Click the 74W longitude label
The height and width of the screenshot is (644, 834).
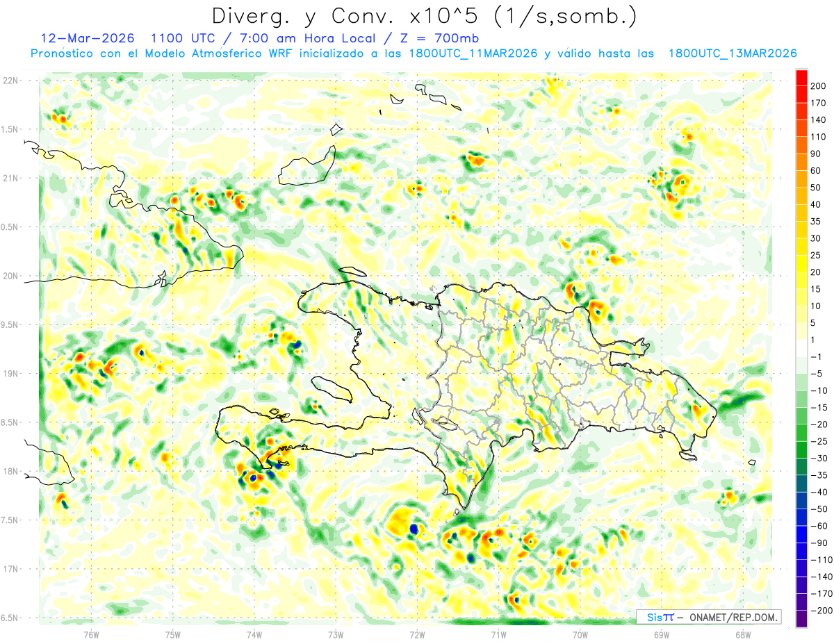click(x=254, y=634)
